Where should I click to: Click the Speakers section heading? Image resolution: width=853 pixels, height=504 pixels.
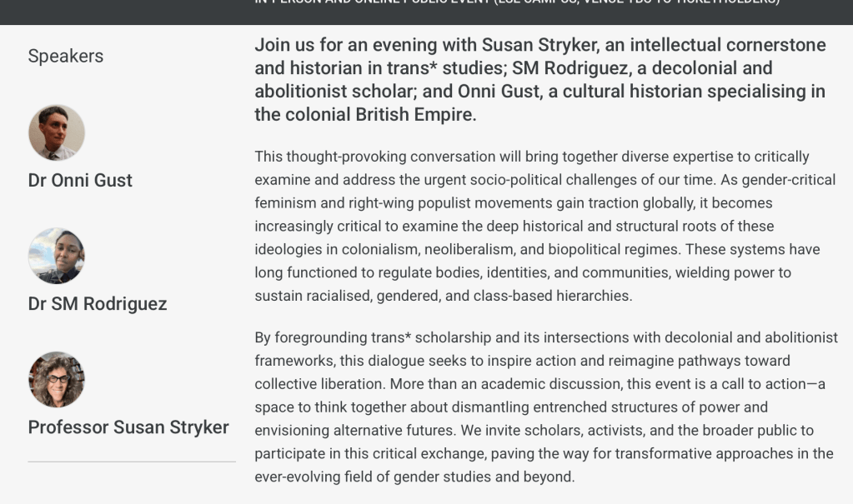pyautogui.click(x=66, y=56)
